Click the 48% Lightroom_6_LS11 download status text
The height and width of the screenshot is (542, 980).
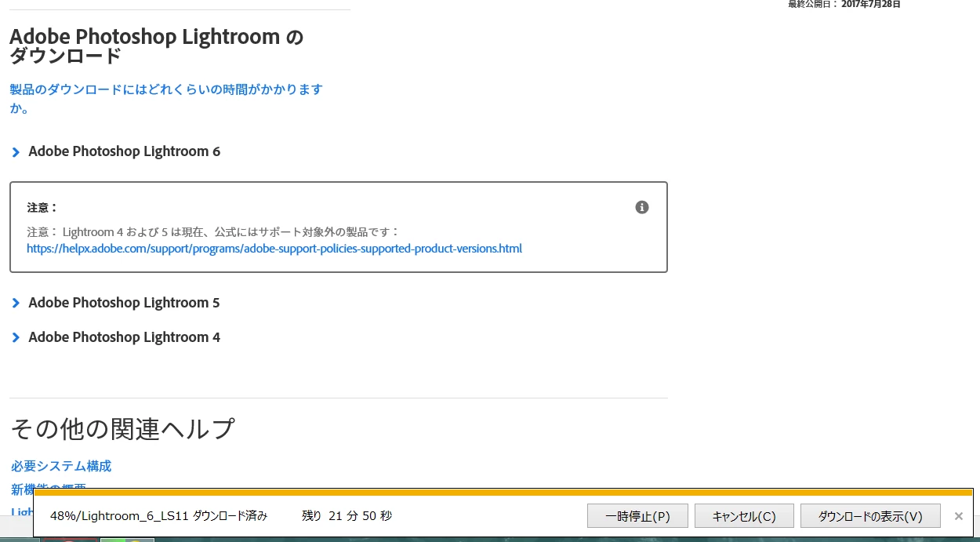point(158,516)
